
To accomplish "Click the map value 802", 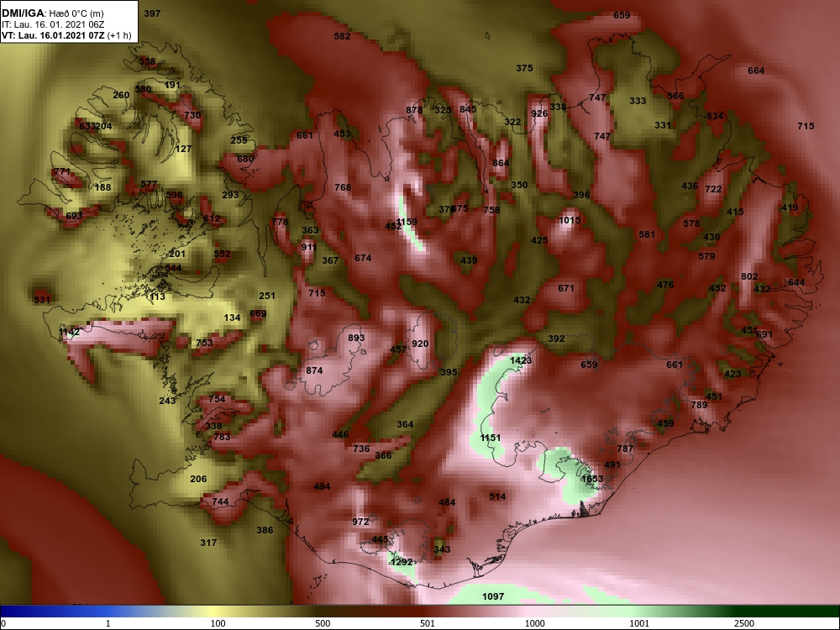I will tap(749, 276).
